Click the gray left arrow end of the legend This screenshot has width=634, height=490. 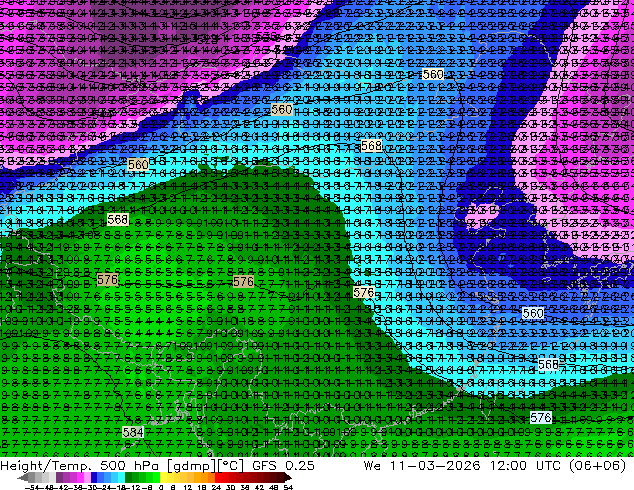tap(23, 477)
